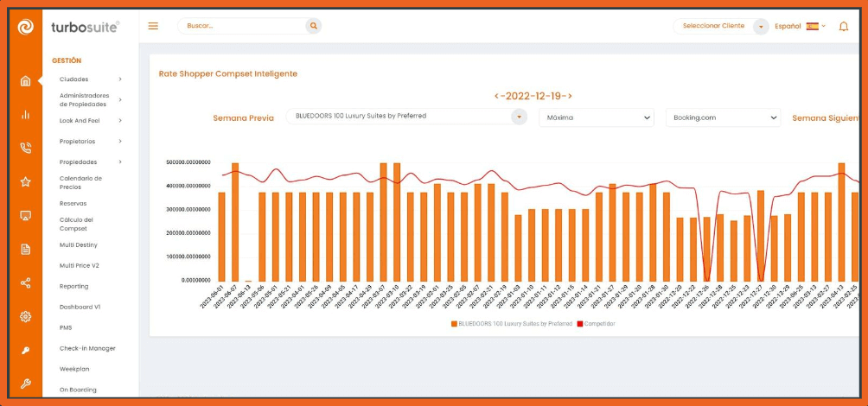Screen dimensions: 868x406
Task: Open the BLUEDOORS property dropdown
Action: click(406, 117)
